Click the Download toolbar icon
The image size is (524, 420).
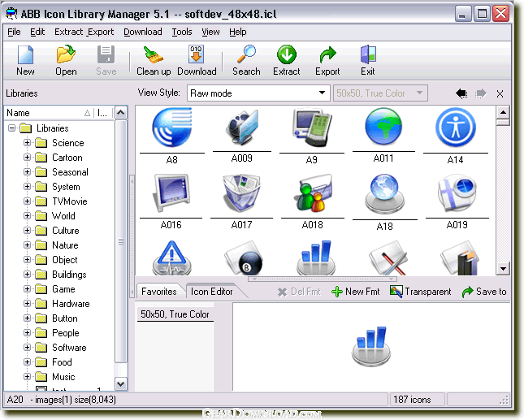tap(197, 55)
